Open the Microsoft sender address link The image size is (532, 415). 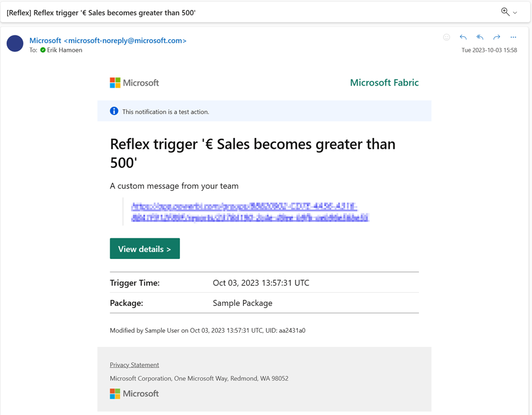107,40
